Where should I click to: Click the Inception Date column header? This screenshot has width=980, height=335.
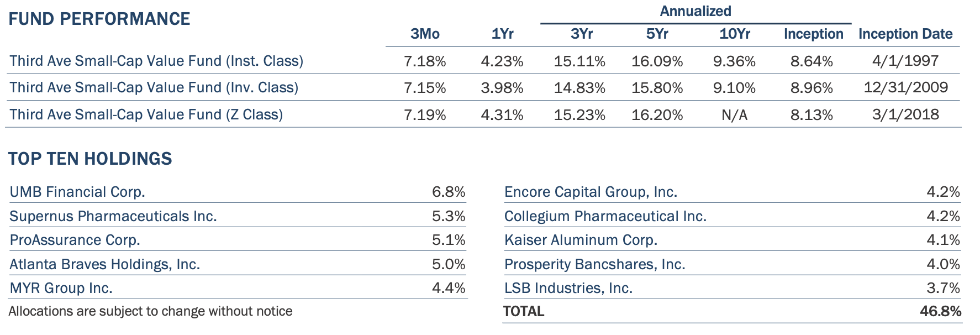[x=905, y=34]
